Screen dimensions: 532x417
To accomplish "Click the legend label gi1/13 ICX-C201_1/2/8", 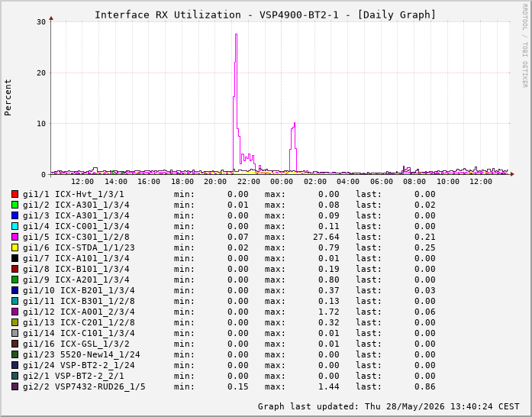I will click(79, 322).
